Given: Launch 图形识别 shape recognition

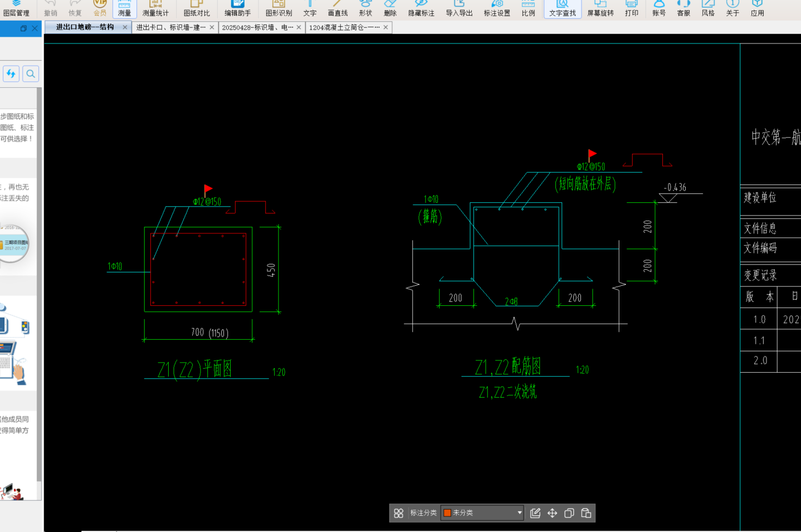Looking at the screenshot, I should (x=279, y=8).
